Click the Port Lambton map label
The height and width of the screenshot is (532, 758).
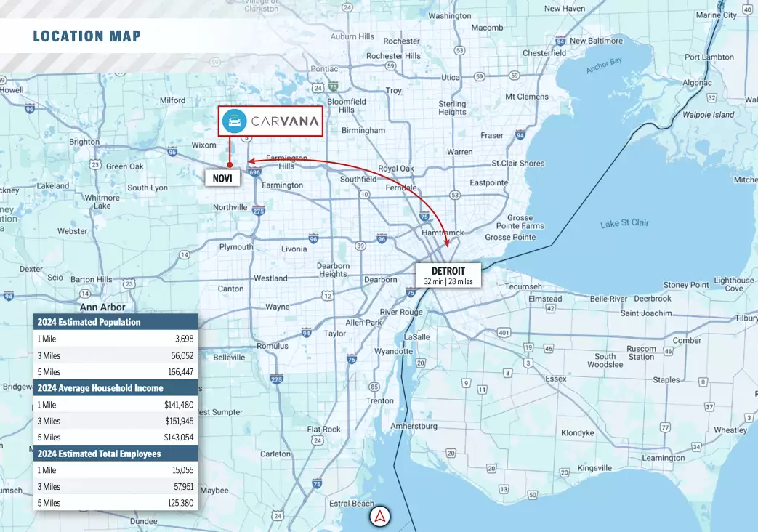point(709,57)
